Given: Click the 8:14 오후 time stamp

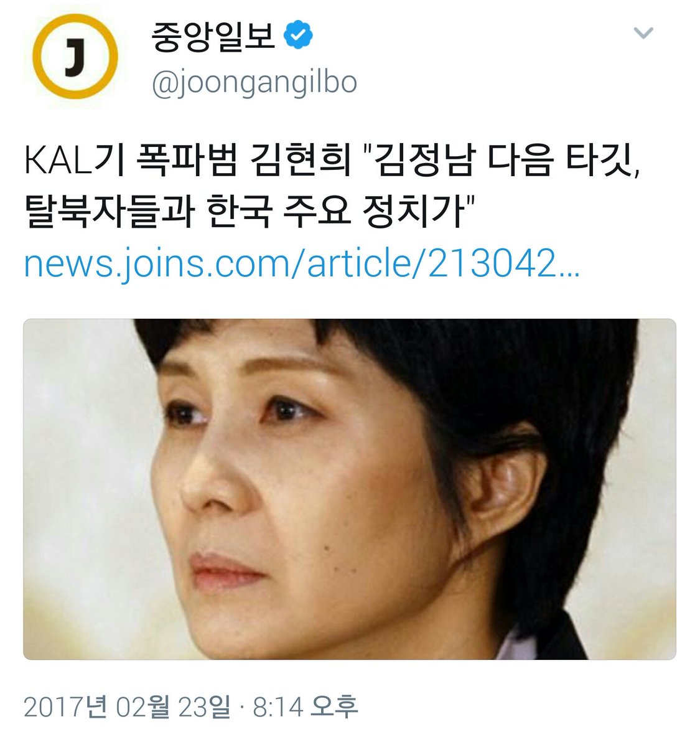Looking at the screenshot, I should tap(306, 707).
